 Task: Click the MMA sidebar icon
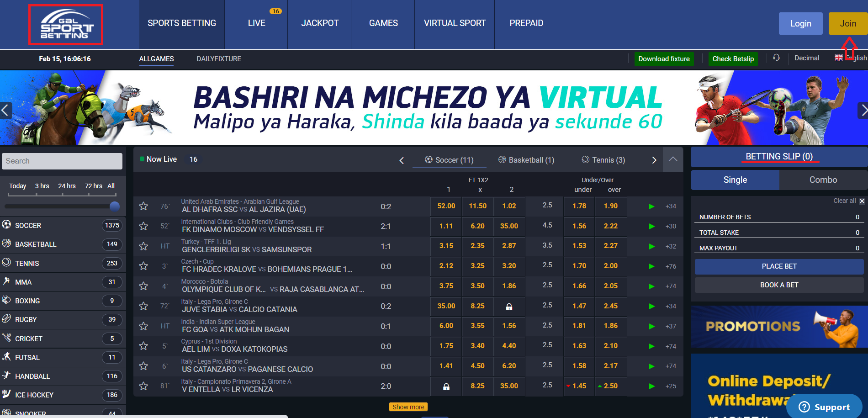pyautogui.click(x=7, y=281)
